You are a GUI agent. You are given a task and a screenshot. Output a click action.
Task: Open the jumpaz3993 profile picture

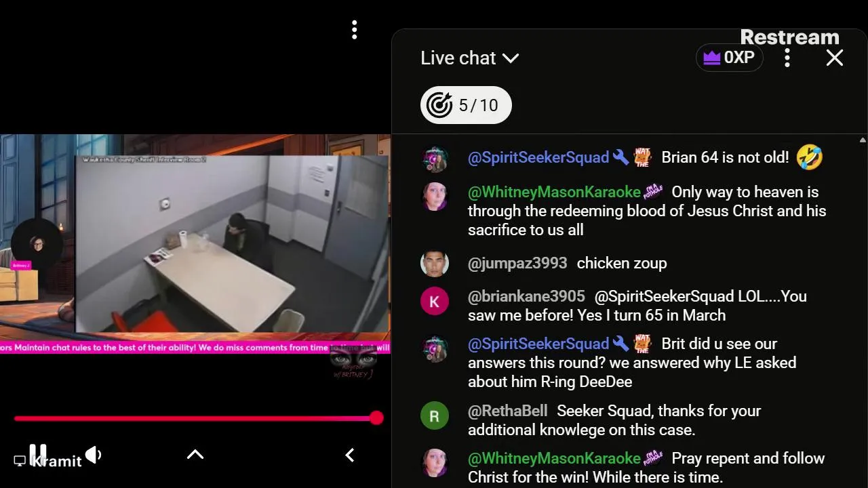tap(434, 264)
